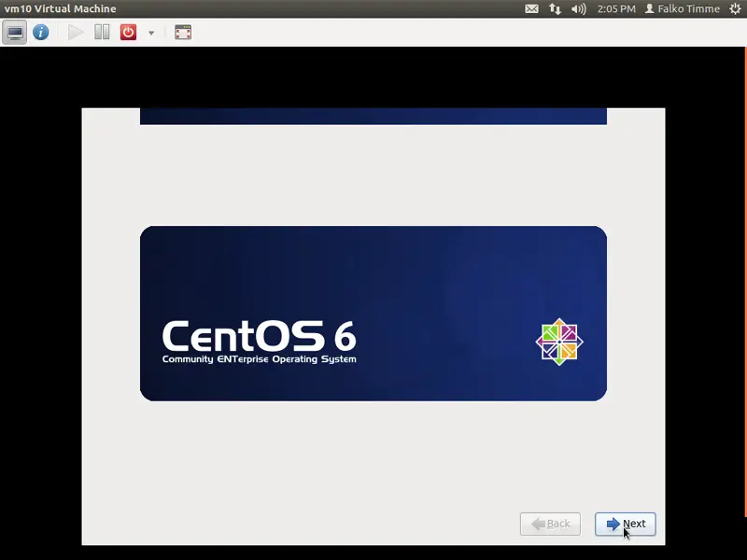Image resolution: width=747 pixels, height=560 pixels.
Task: Shut down the VM red power icon
Action: 128,33
